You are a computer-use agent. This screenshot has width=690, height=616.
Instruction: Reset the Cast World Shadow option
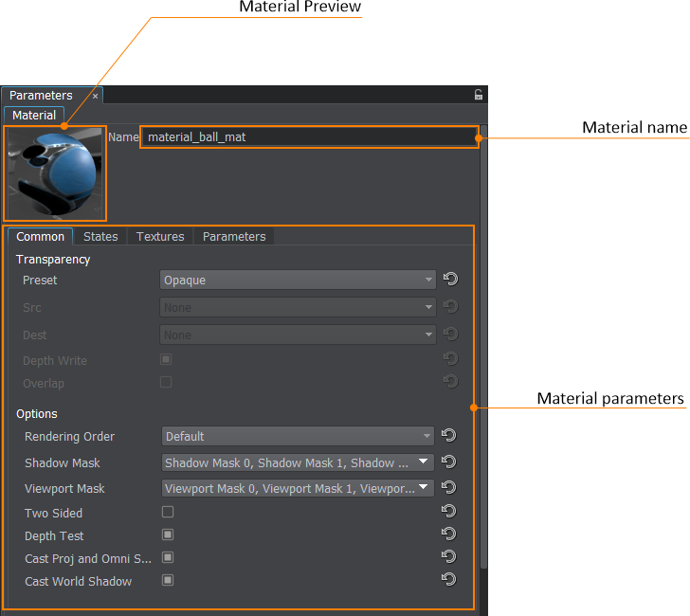[x=450, y=580]
